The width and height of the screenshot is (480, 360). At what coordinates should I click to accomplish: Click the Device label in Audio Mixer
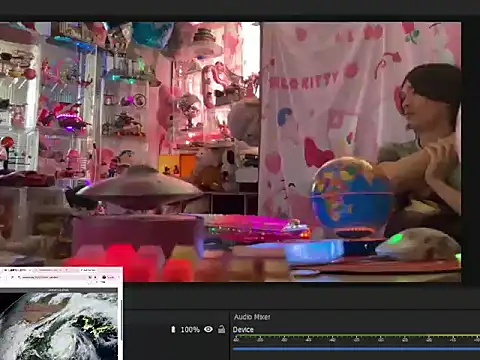(243, 330)
